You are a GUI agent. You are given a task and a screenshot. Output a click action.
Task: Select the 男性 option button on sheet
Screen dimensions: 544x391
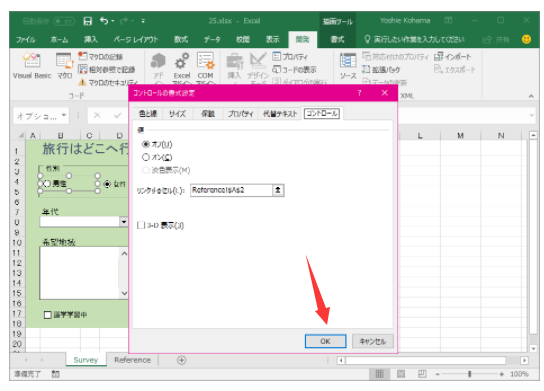(x=47, y=184)
